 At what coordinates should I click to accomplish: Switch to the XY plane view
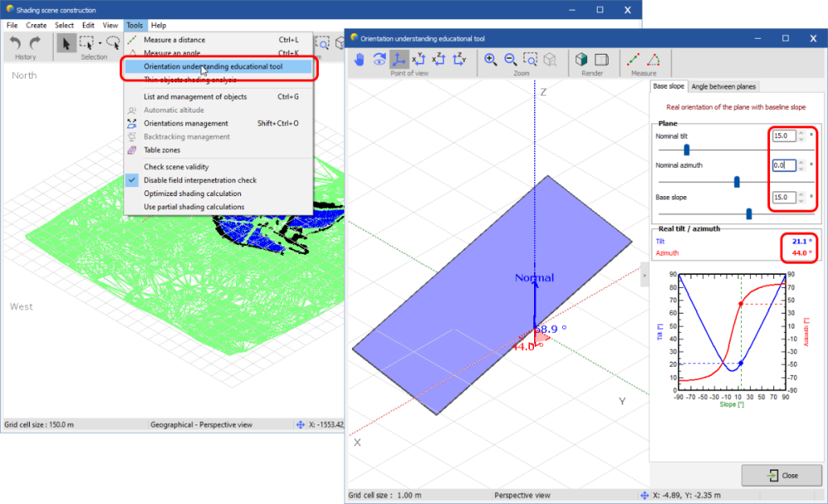pyautogui.click(x=419, y=60)
